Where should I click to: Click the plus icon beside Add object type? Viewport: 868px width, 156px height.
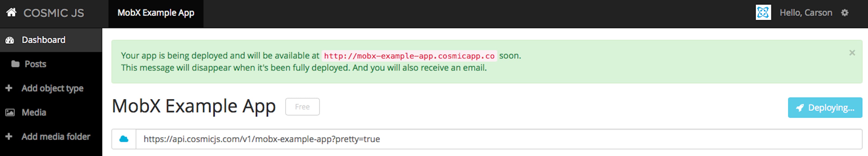click(x=9, y=88)
